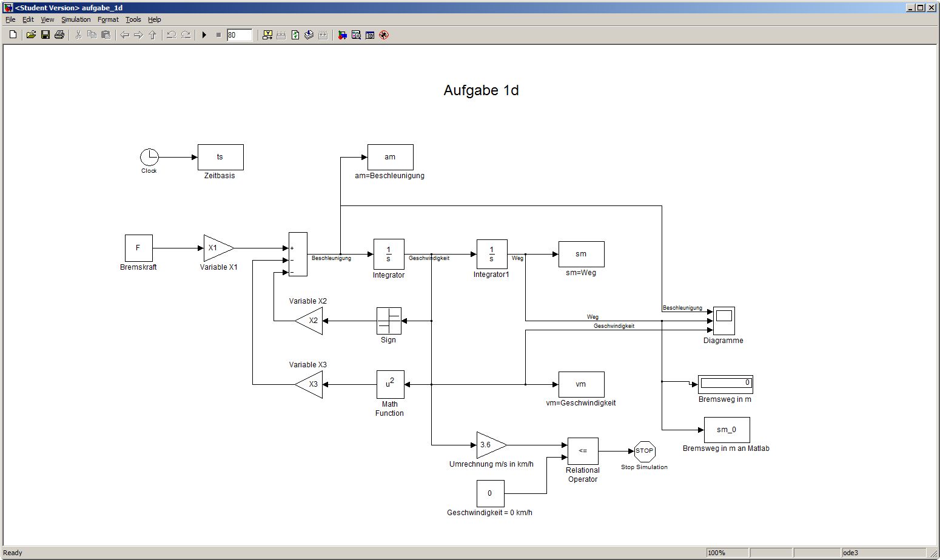Click the Relational Operator block

582,451
